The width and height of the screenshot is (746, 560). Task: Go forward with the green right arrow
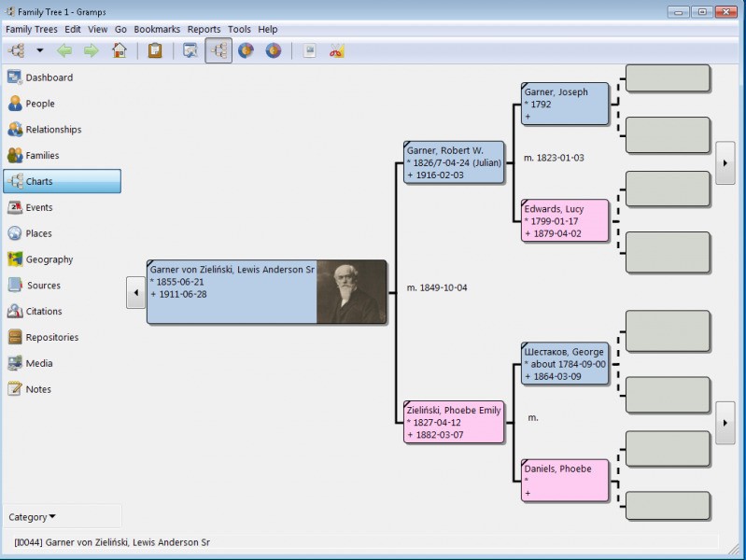(91, 50)
